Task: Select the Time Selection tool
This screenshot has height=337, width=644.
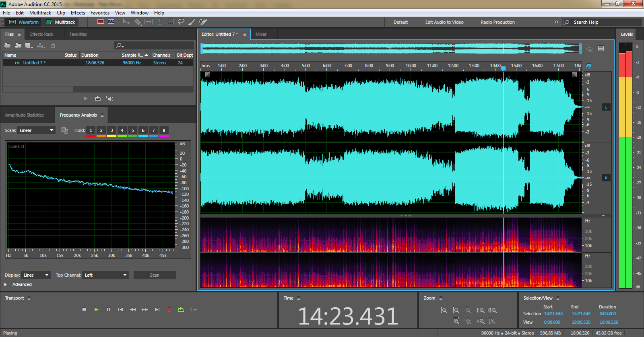Action: (159, 22)
